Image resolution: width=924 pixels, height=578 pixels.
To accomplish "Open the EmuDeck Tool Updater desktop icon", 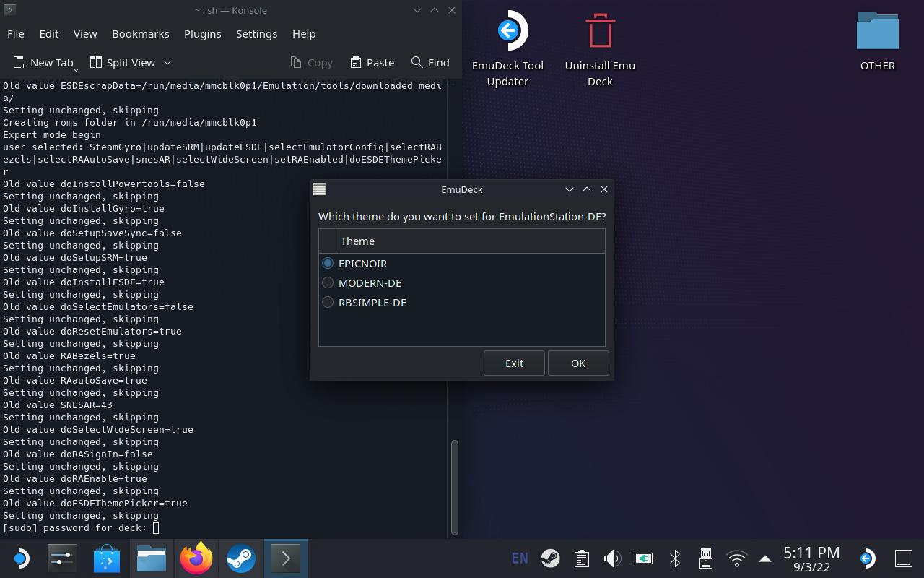I will [x=508, y=33].
